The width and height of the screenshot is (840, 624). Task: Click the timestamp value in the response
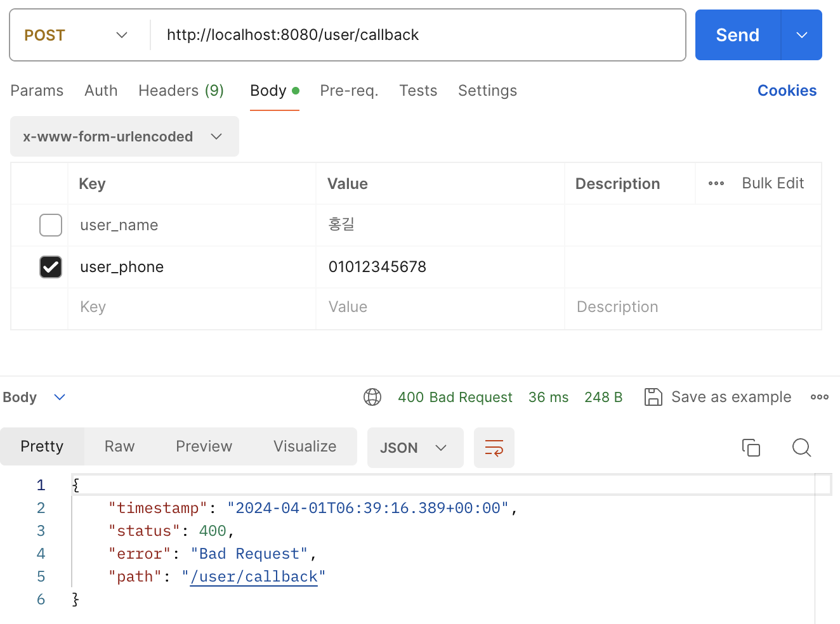(368, 508)
